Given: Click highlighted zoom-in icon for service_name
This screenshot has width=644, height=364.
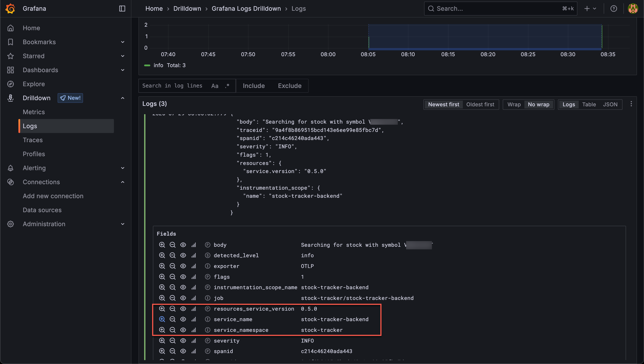Looking at the screenshot, I should click(x=162, y=319).
